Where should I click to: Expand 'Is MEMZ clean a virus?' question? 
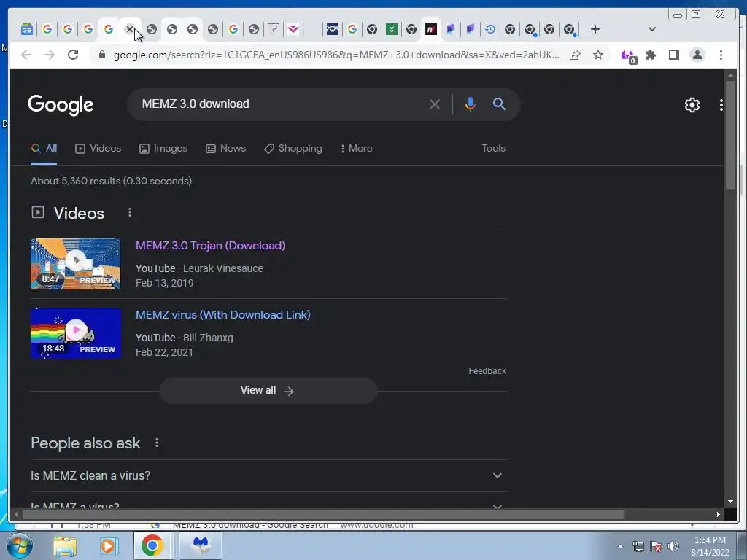coord(268,475)
